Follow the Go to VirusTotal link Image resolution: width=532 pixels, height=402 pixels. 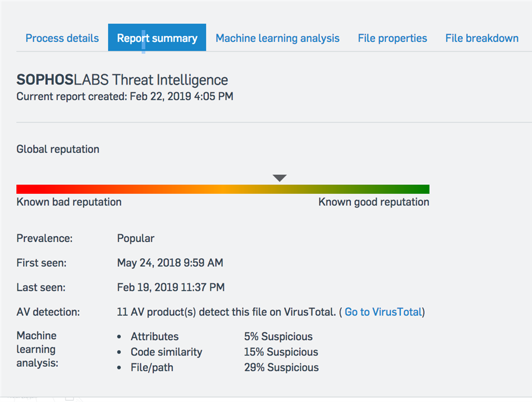384,312
